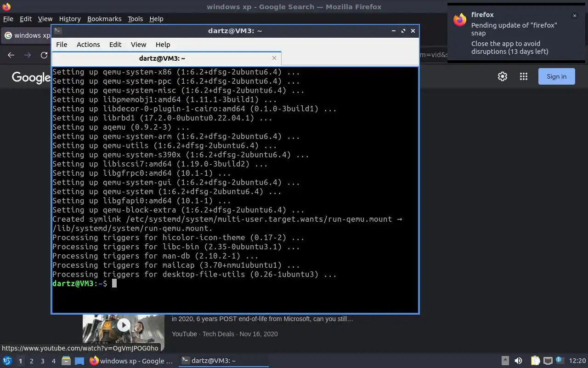This screenshot has width=588, height=368.
Task: Reload the Firefox page
Action: tap(44, 55)
